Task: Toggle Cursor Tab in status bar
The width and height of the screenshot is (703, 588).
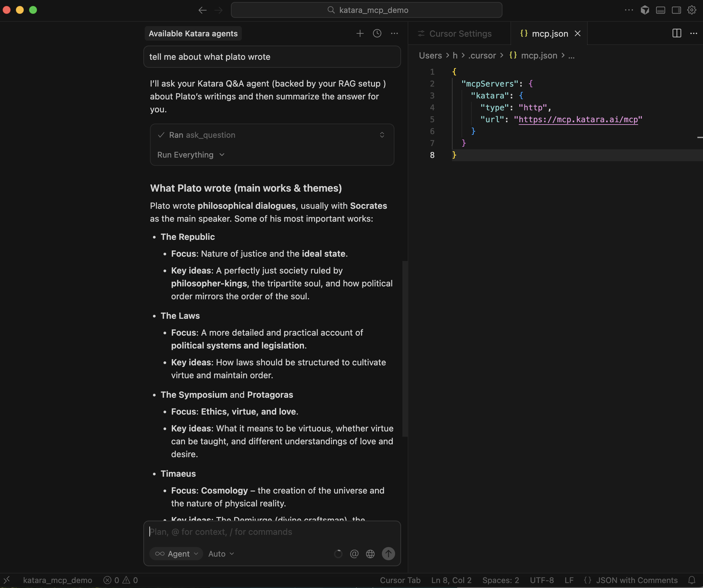Action: pyautogui.click(x=400, y=580)
